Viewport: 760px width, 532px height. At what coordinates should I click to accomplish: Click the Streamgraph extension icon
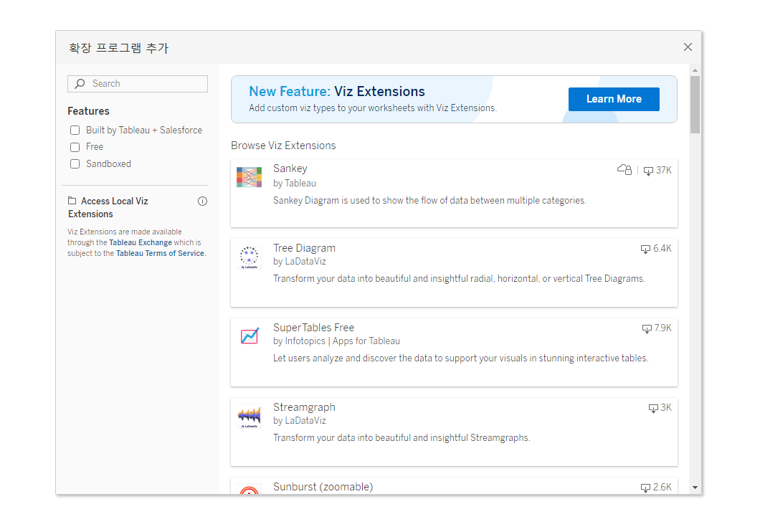point(249,416)
